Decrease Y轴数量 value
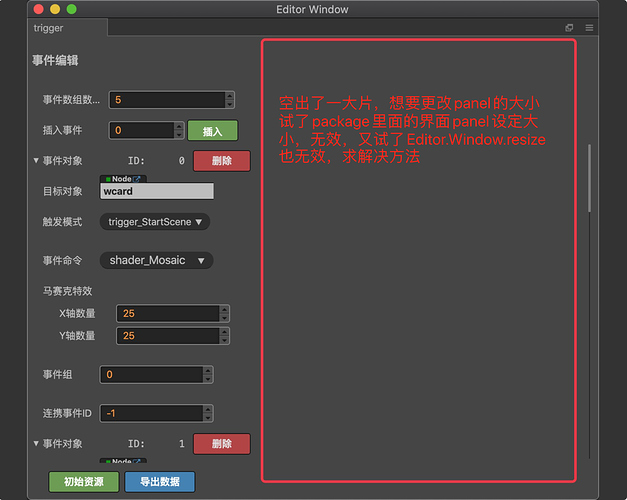 (x=224, y=340)
